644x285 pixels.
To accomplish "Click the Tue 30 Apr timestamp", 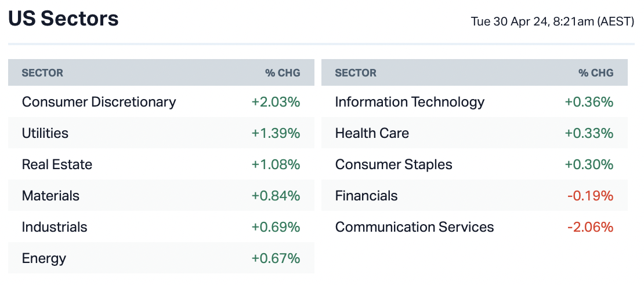I will (x=552, y=22).
